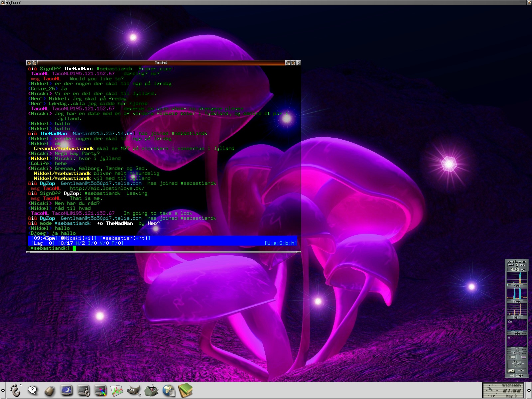Open the toolbox configuration launcher
532x399 pixels.
(151, 390)
